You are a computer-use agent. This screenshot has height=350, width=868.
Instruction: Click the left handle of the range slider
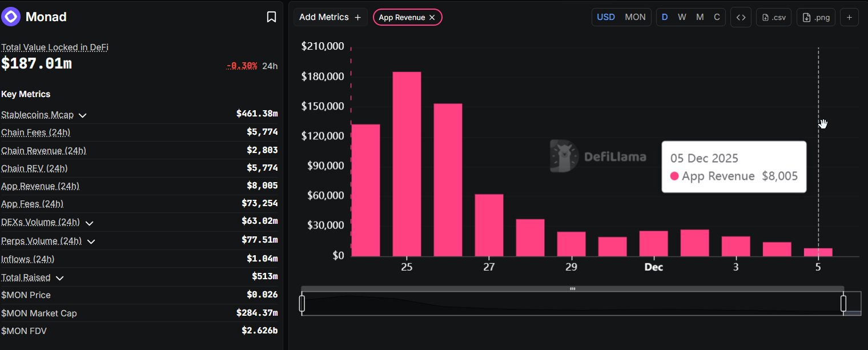pos(302,303)
